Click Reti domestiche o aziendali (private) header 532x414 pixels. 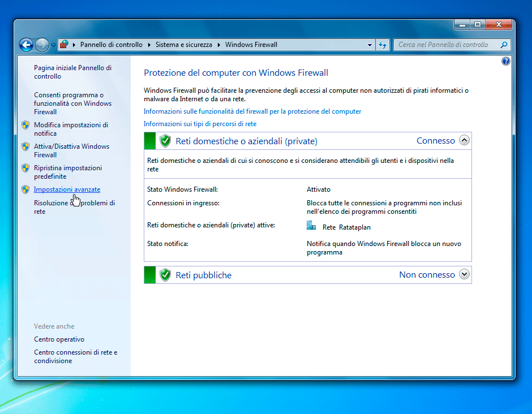pyautogui.click(x=246, y=141)
